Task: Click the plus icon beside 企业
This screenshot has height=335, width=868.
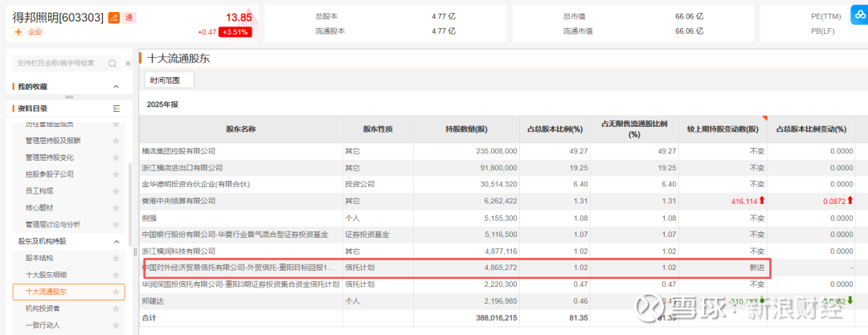Action: point(18,32)
